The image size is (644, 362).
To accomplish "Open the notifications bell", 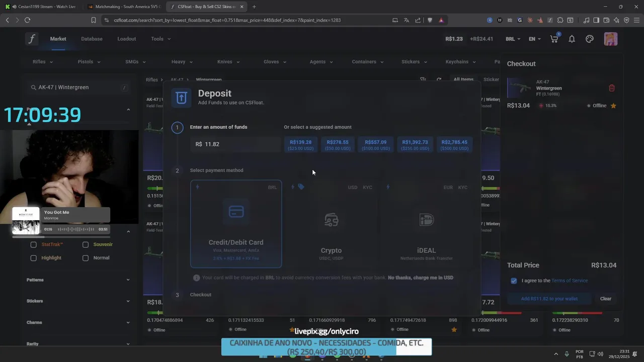I will tap(572, 39).
